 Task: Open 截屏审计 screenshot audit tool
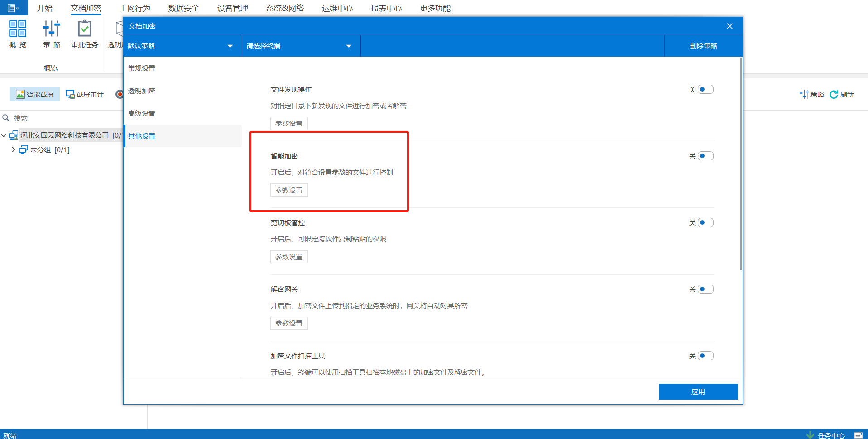tap(85, 94)
